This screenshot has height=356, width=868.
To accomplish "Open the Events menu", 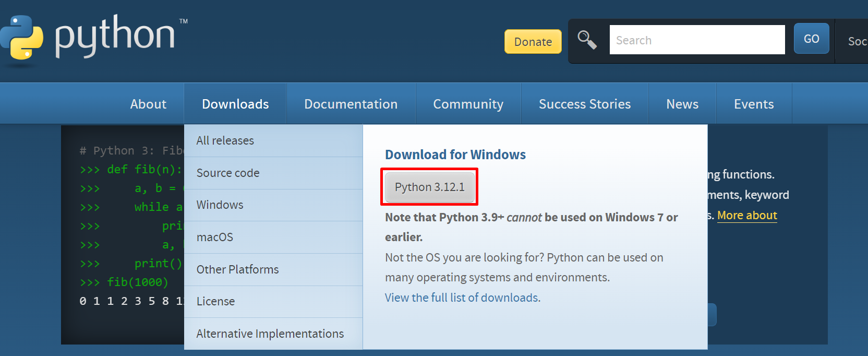I will pyautogui.click(x=754, y=104).
